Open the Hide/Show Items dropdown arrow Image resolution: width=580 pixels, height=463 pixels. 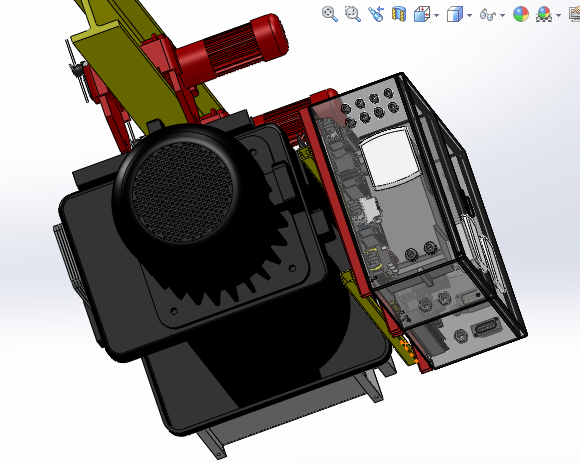coord(502,15)
